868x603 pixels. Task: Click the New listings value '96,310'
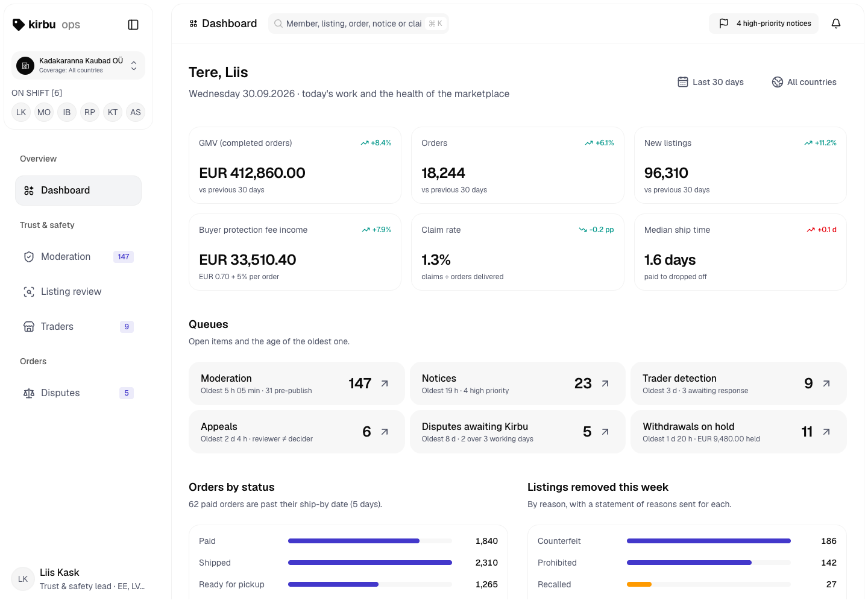[x=666, y=173]
